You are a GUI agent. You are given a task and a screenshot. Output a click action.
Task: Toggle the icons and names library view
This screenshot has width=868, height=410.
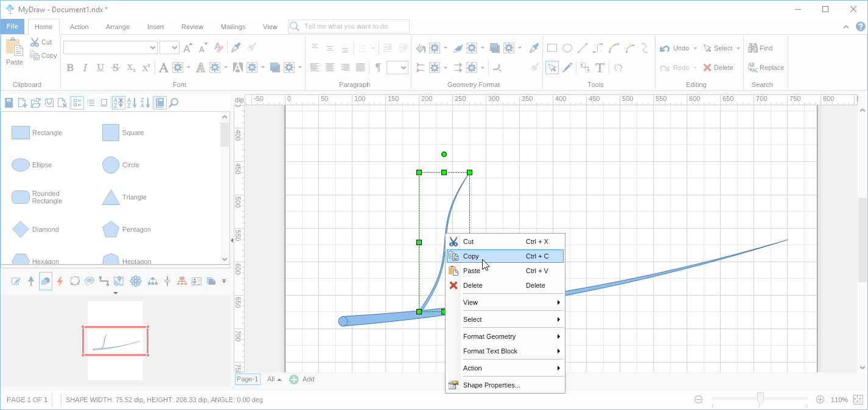(77, 103)
